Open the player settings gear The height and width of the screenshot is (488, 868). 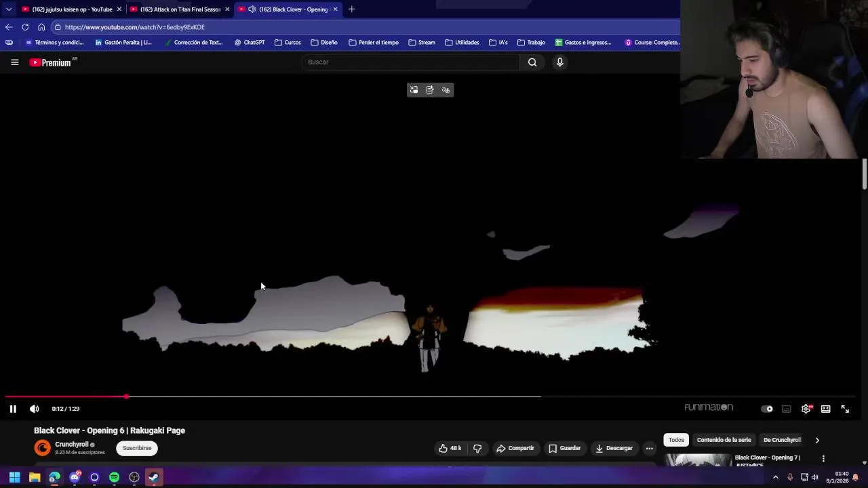tap(806, 409)
